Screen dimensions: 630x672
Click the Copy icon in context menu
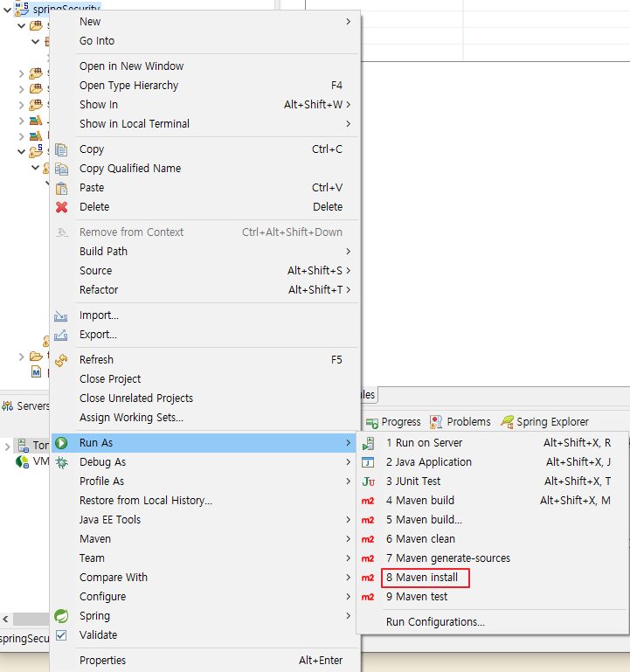coord(61,149)
